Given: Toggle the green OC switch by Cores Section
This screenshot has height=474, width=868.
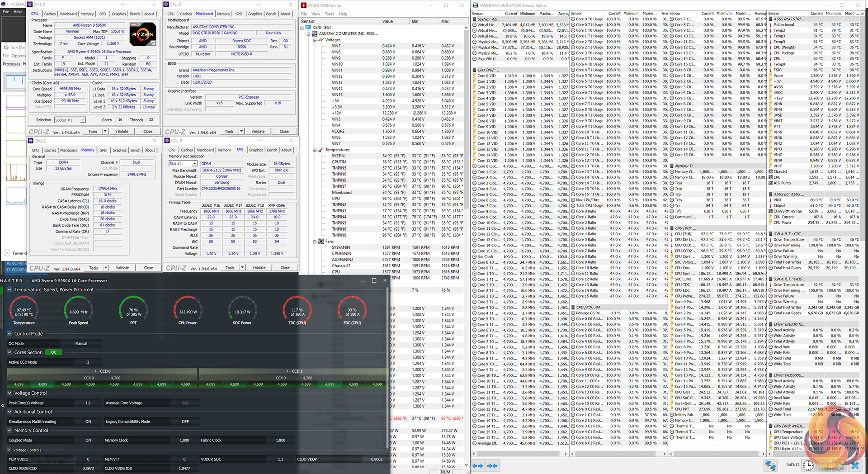Looking at the screenshot, I should point(54,352).
